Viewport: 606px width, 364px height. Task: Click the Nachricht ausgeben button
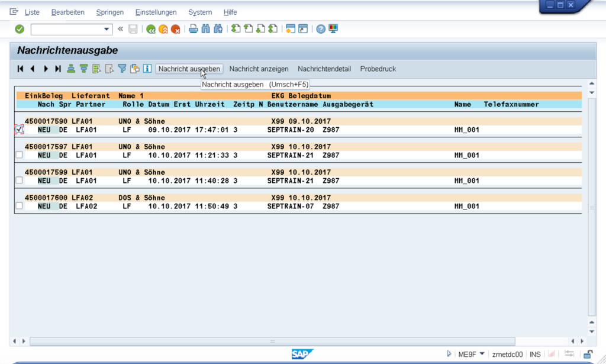click(x=189, y=69)
